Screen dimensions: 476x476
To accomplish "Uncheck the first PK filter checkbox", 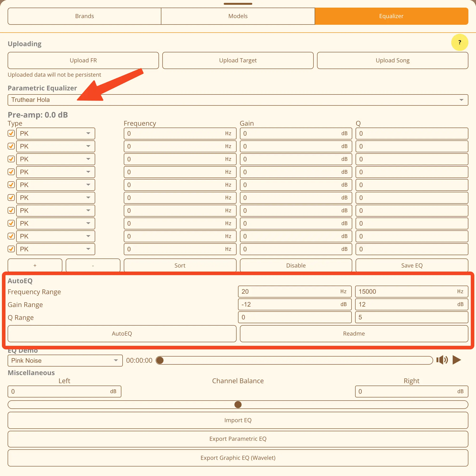I will point(11,133).
